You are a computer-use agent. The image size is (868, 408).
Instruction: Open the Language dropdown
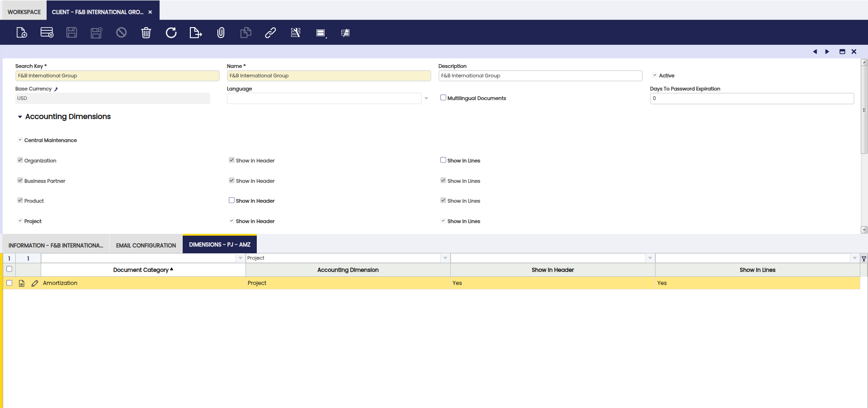click(x=426, y=98)
